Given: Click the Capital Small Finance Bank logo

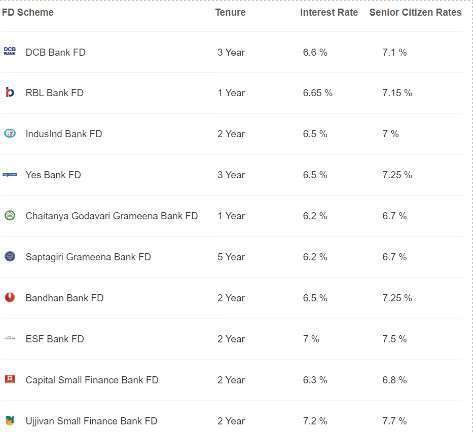Looking at the screenshot, I should [x=10, y=379].
